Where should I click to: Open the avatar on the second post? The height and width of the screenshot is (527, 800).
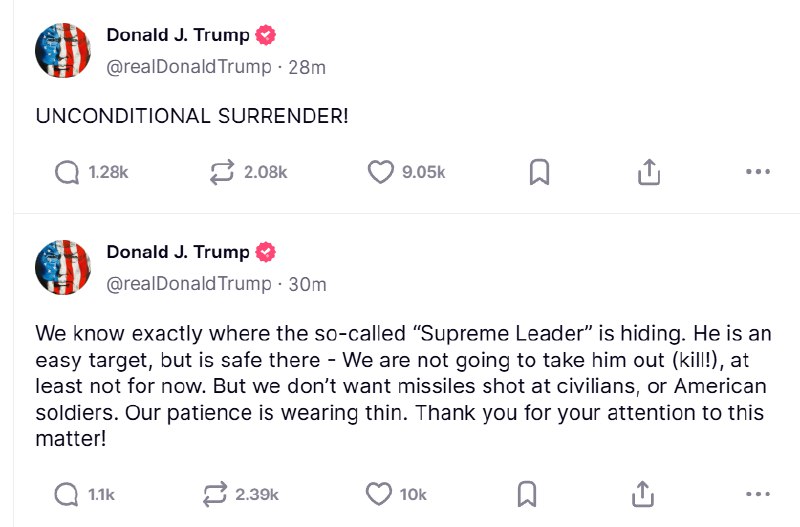point(63,267)
